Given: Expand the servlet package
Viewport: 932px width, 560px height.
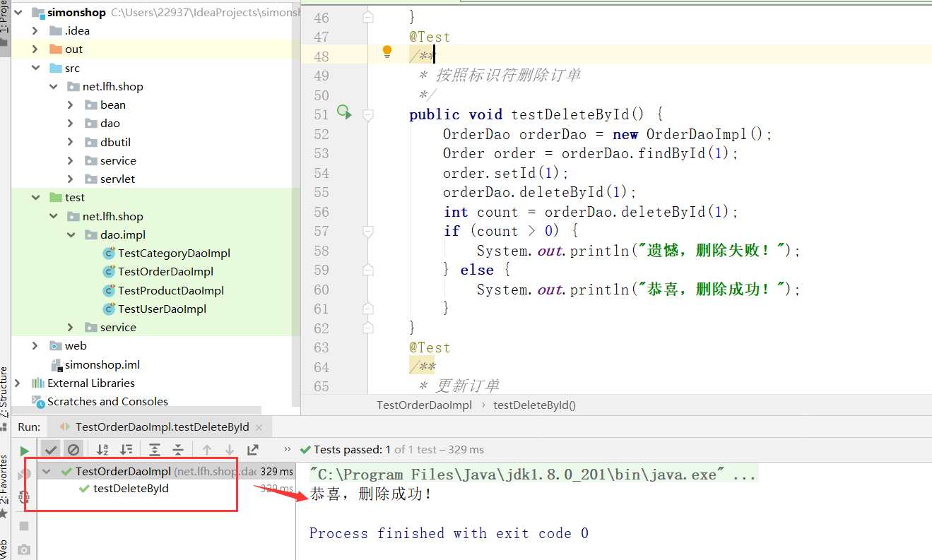Looking at the screenshot, I should 70,179.
